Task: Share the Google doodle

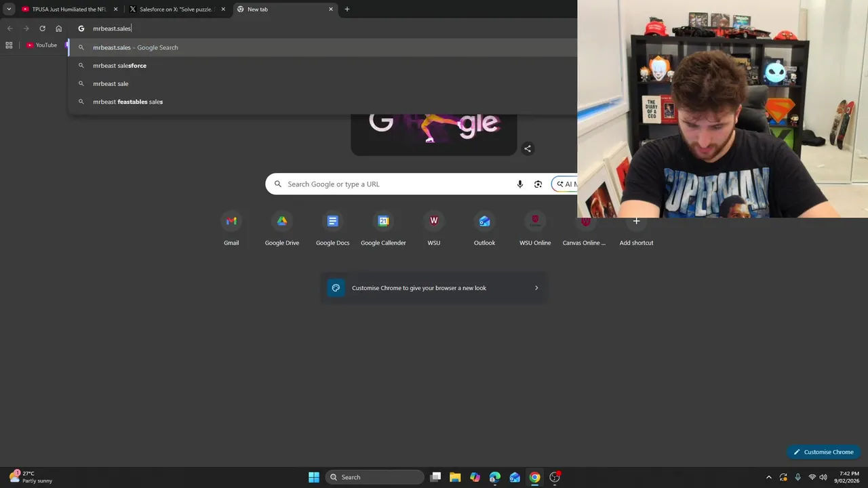Action: pyautogui.click(x=528, y=148)
